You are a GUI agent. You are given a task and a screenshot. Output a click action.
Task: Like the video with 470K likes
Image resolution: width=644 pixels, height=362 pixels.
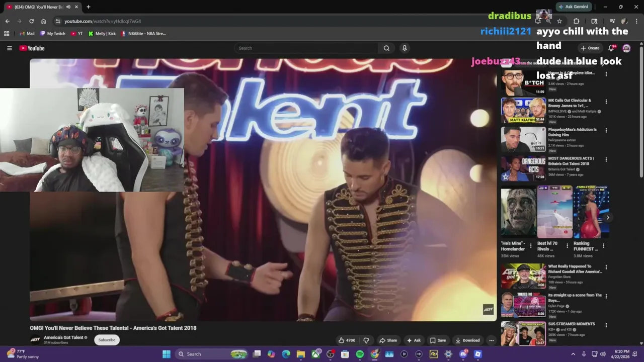[347, 340]
